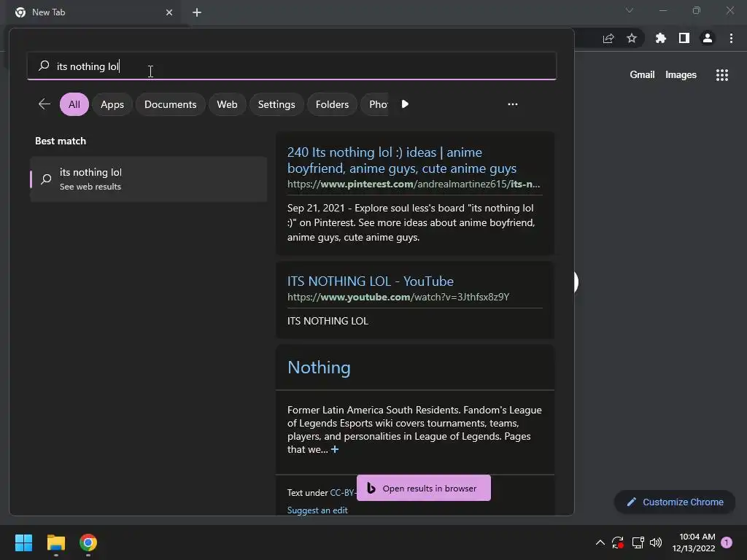747x560 pixels.
Task: Click Customize Chrome button
Action: point(675,502)
